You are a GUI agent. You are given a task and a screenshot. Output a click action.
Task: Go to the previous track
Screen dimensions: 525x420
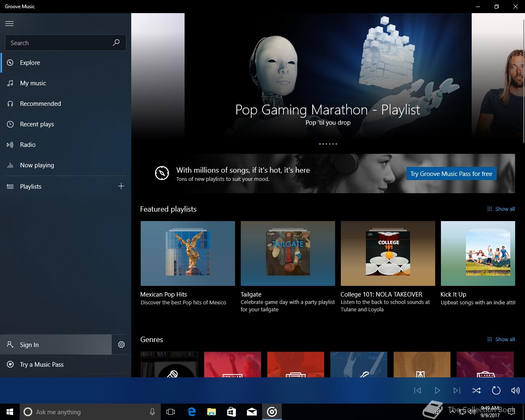point(418,390)
